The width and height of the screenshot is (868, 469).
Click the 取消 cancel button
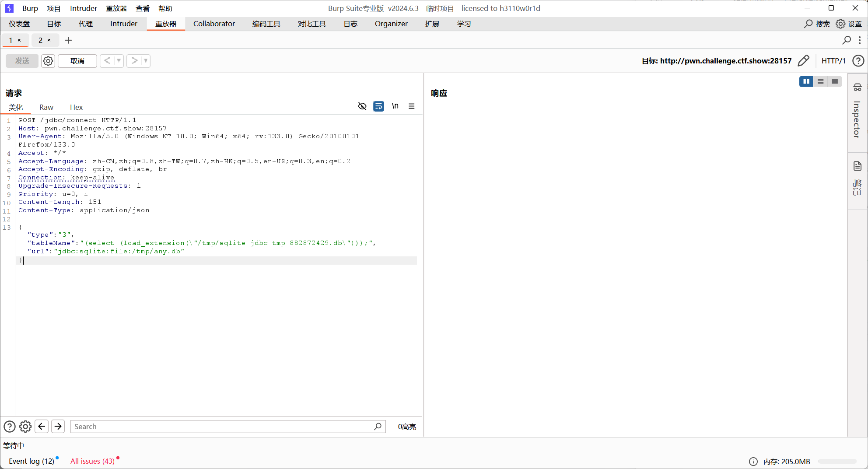[x=77, y=61]
